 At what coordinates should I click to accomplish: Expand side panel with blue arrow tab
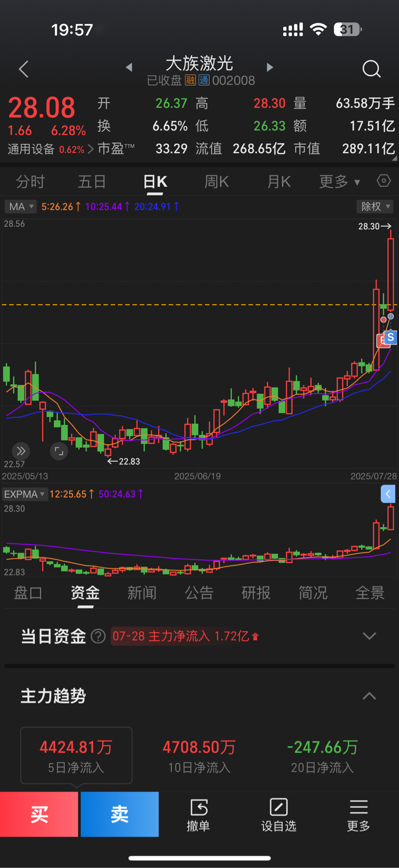(x=388, y=494)
